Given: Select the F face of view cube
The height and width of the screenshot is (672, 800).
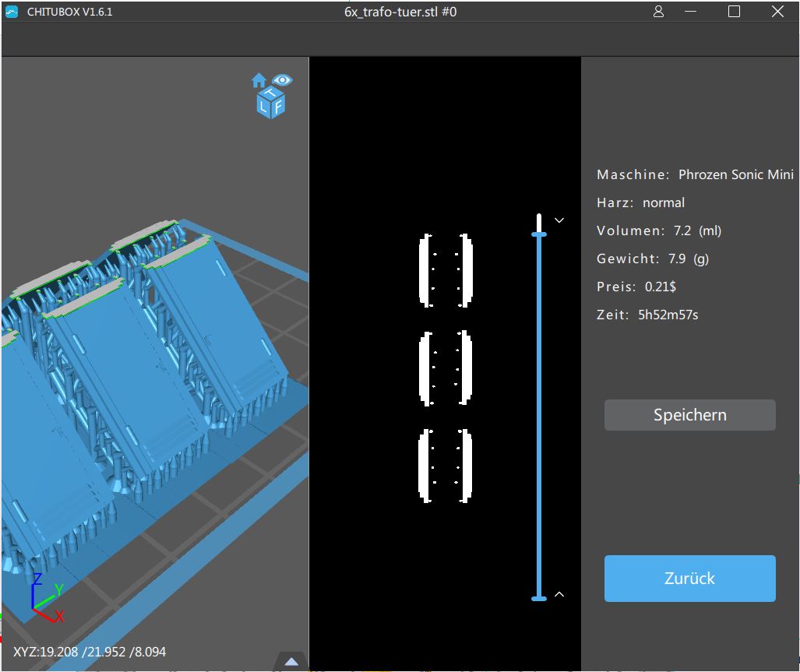Looking at the screenshot, I should click(x=278, y=107).
